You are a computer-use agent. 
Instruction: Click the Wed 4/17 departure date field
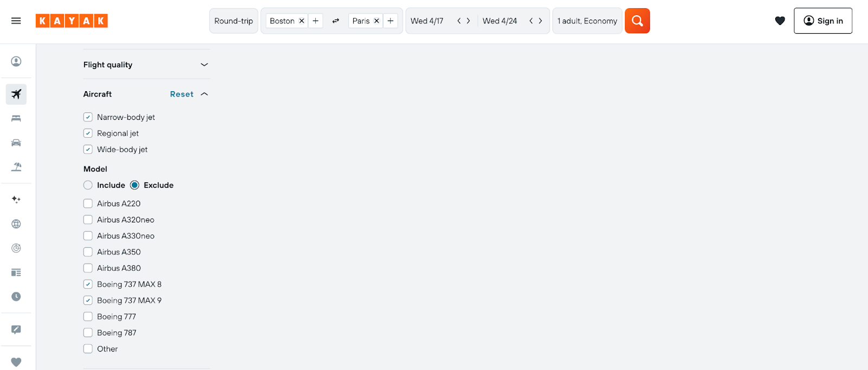(427, 21)
